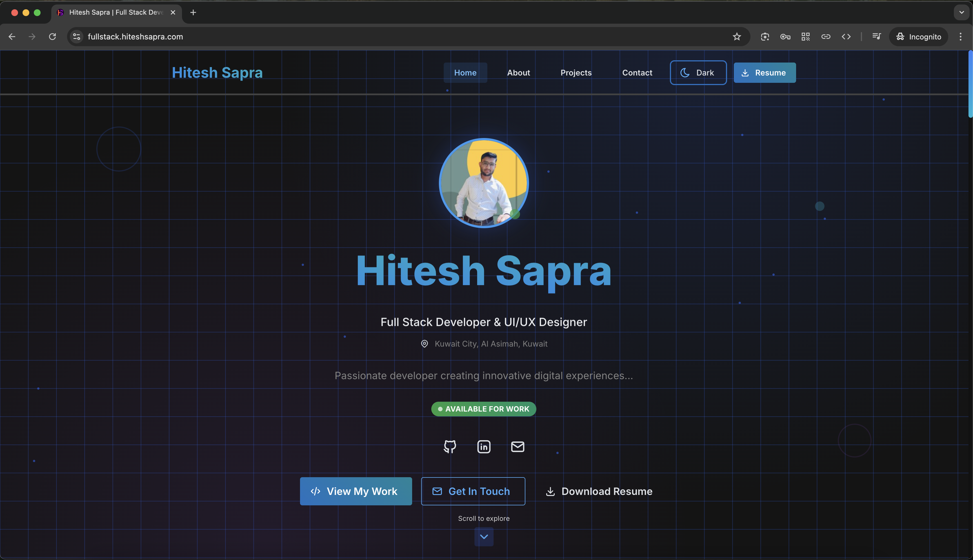Viewport: 973px width, 560px height.
Task: Open the GitHub profile icon
Action: [x=450, y=446]
